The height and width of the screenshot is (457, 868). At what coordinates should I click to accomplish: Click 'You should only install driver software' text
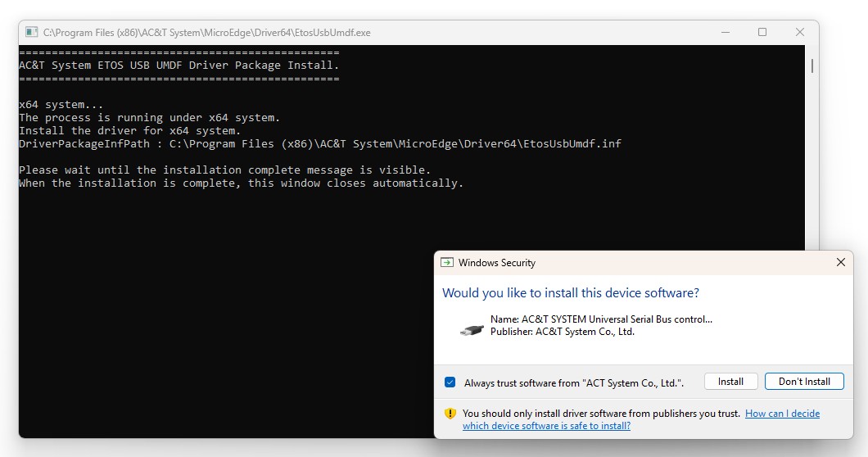click(x=601, y=414)
